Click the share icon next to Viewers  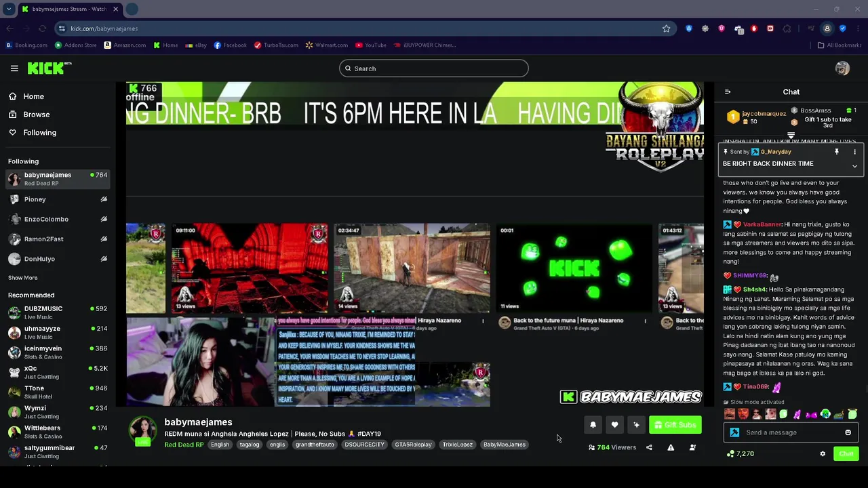point(649,447)
